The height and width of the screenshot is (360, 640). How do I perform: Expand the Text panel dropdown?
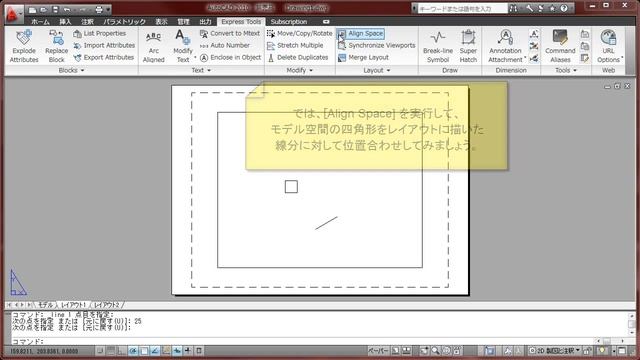click(x=201, y=70)
